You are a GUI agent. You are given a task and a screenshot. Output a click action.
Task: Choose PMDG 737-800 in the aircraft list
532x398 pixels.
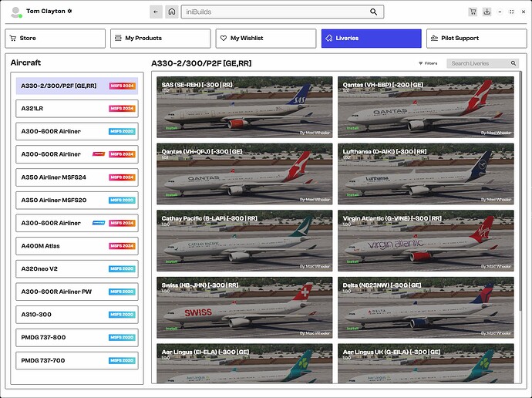coord(76,337)
